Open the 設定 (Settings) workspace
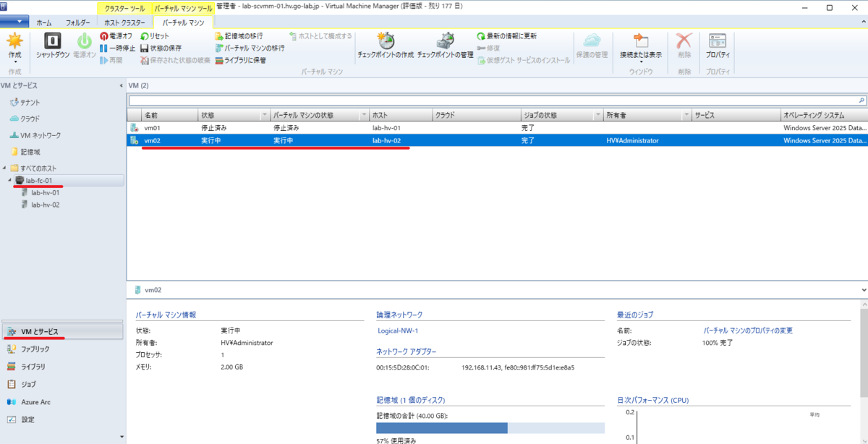 coord(62,419)
